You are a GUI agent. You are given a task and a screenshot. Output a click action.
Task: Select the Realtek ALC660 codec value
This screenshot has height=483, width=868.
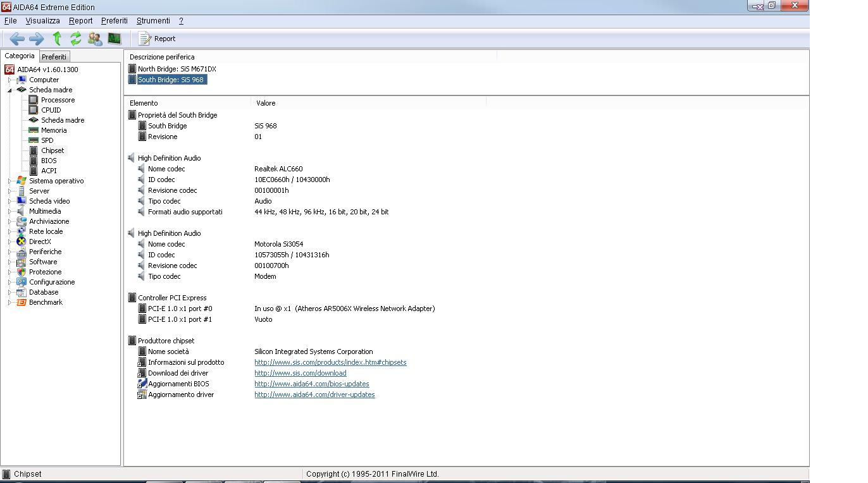point(278,169)
